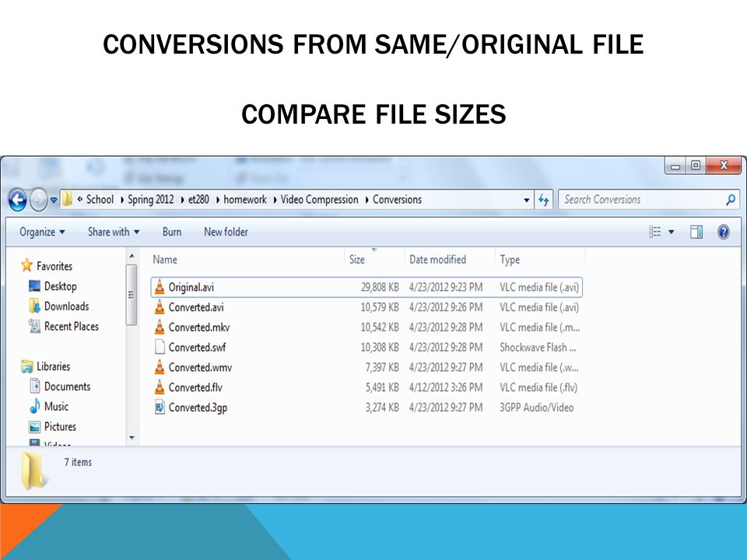Click 4/12/2012 3:26 PM date cell
This screenshot has width=747, height=560.
[446, 387]
